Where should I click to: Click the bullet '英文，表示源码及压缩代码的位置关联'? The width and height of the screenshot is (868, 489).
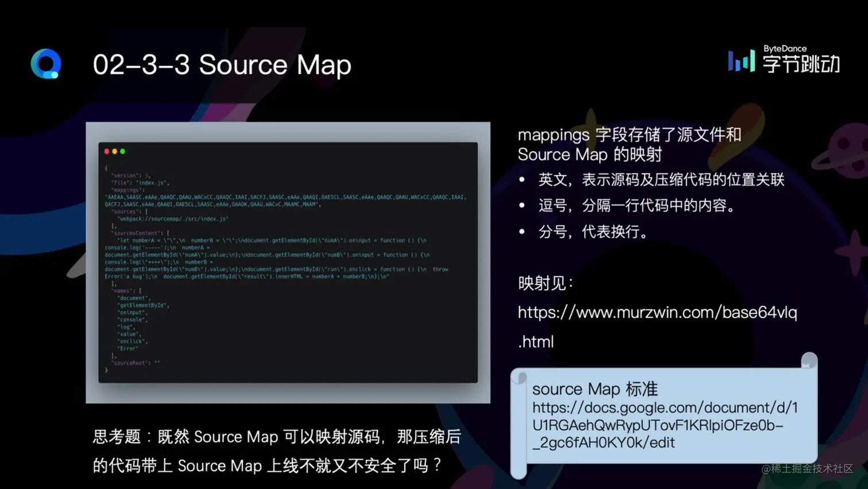click(661, 180)
